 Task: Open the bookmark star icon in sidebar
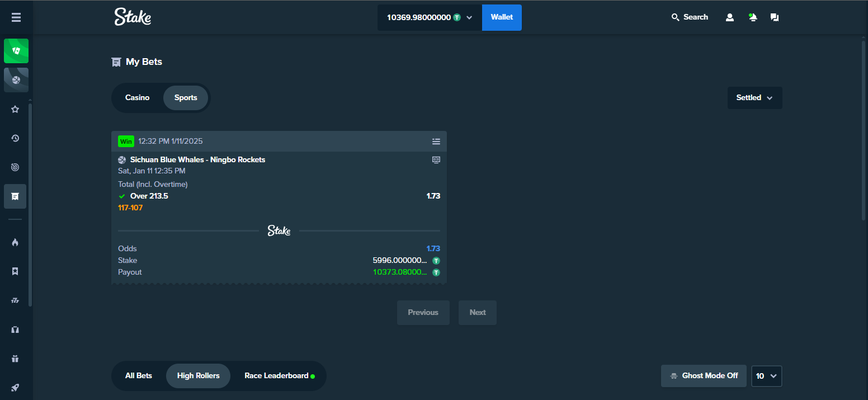point(16,271)
